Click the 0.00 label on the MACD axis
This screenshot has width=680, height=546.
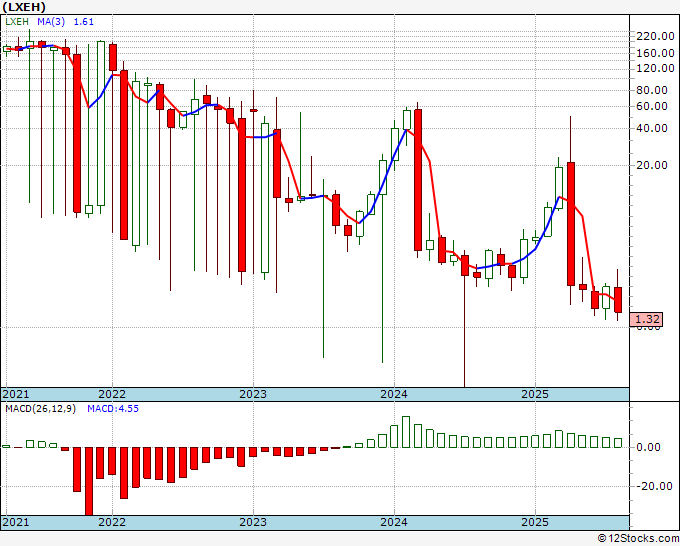(x=648, y=448)
